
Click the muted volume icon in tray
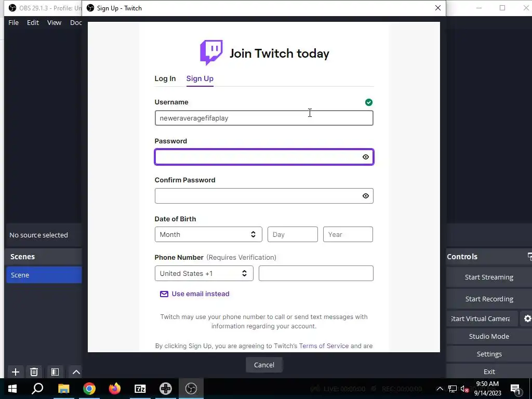[464, 389]
